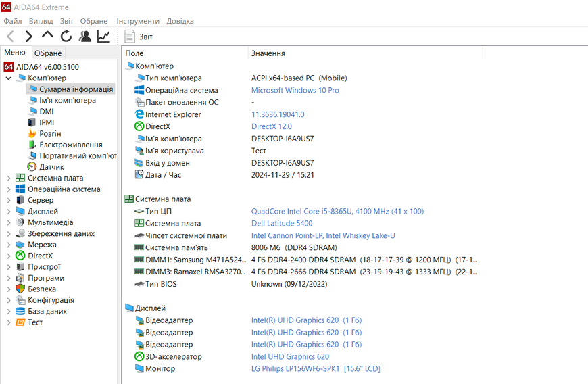The image size is (588, 384).
Task: Click the Збереження даних disk icon
Action: [x=20, y=233]
